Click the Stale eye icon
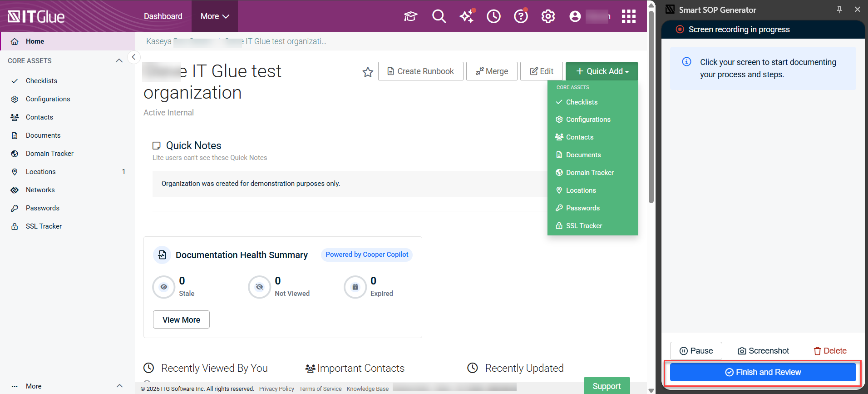Screen dimensions: 868x394 [x=164, y=287]
